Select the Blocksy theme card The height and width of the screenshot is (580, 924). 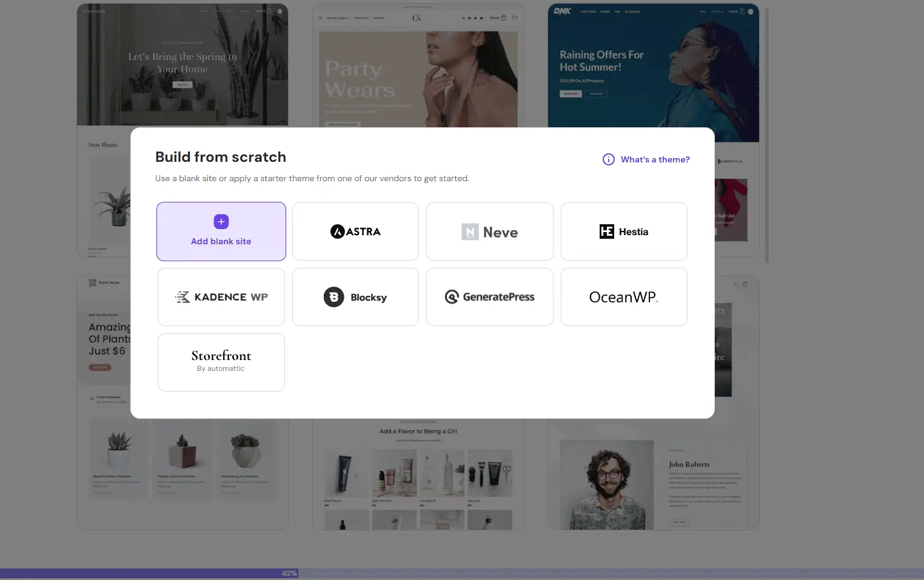point(355,297)
